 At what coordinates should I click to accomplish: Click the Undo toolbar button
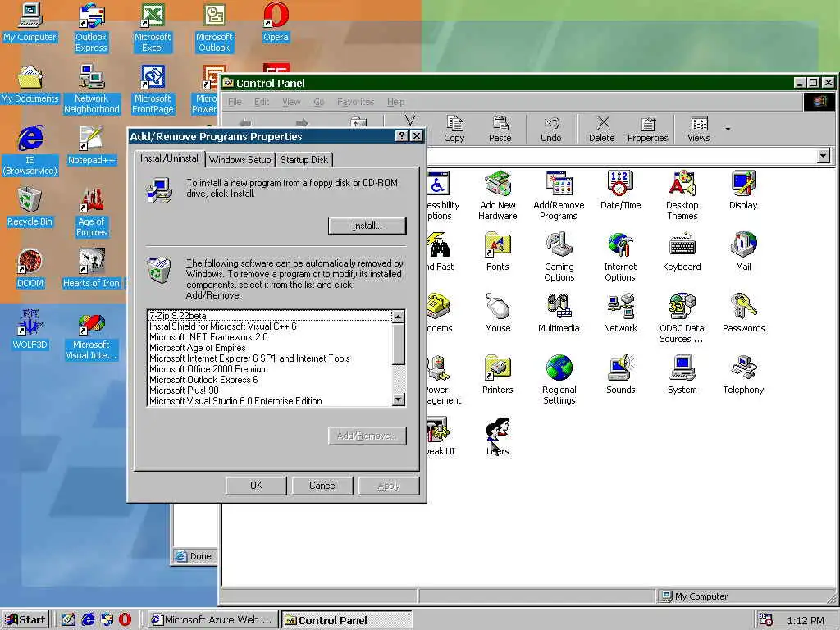(x=550, y=129)
